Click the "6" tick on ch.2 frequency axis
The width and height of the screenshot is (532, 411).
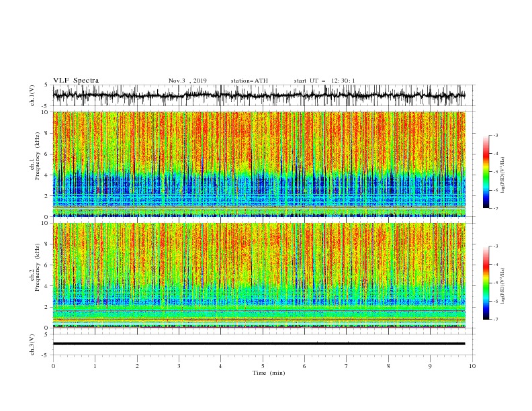tap(47, 265)
